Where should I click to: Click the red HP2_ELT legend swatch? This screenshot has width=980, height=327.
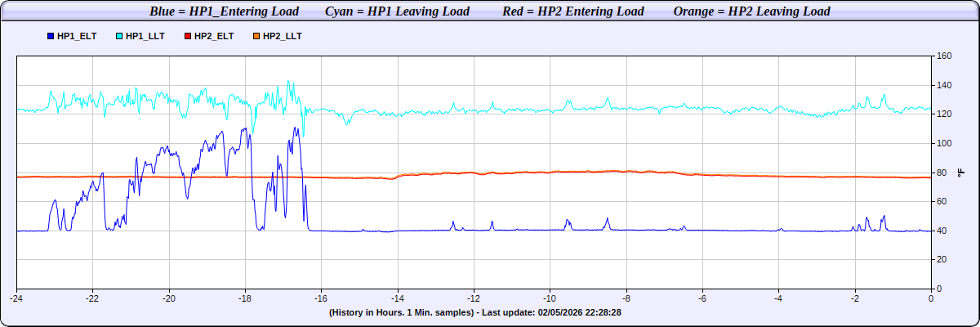click(x=189, y=37)
